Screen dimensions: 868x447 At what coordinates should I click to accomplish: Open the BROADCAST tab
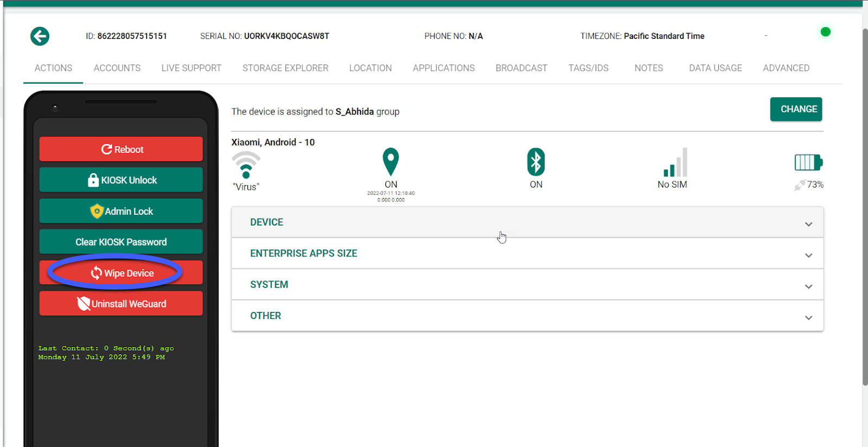point(521,68)
